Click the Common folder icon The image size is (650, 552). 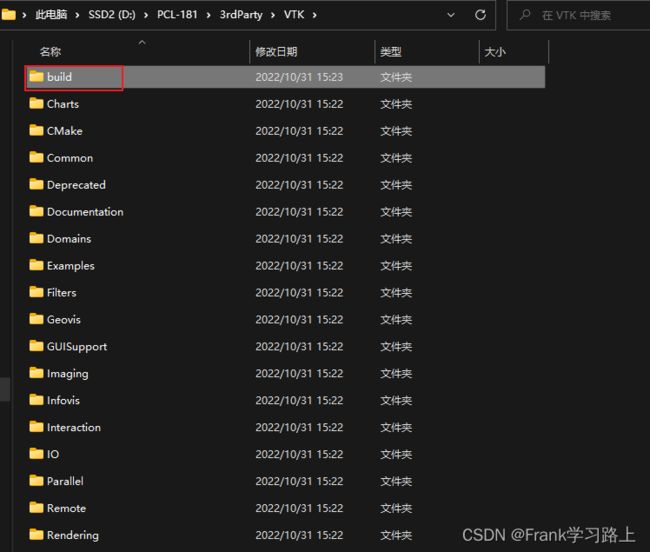[x=36, y=157]
